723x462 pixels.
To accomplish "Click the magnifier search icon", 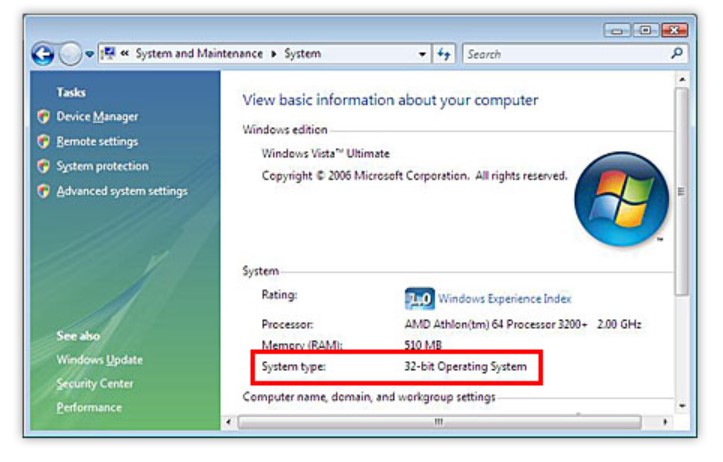I will coord(677,53).
